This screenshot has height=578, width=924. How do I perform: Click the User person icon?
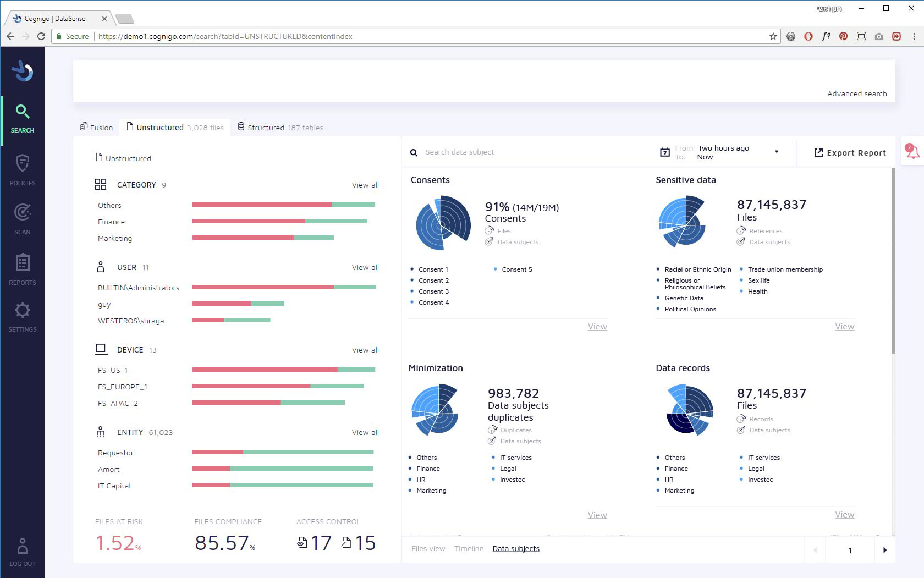click(101, 267)
